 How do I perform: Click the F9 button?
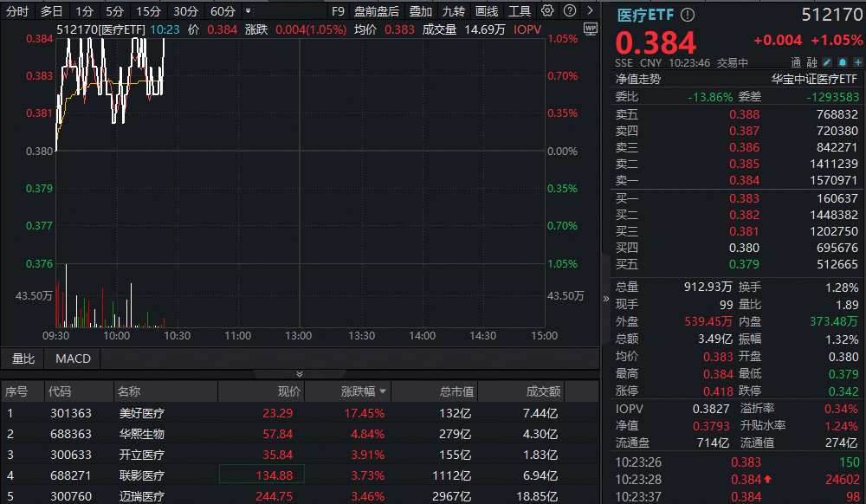337,10
